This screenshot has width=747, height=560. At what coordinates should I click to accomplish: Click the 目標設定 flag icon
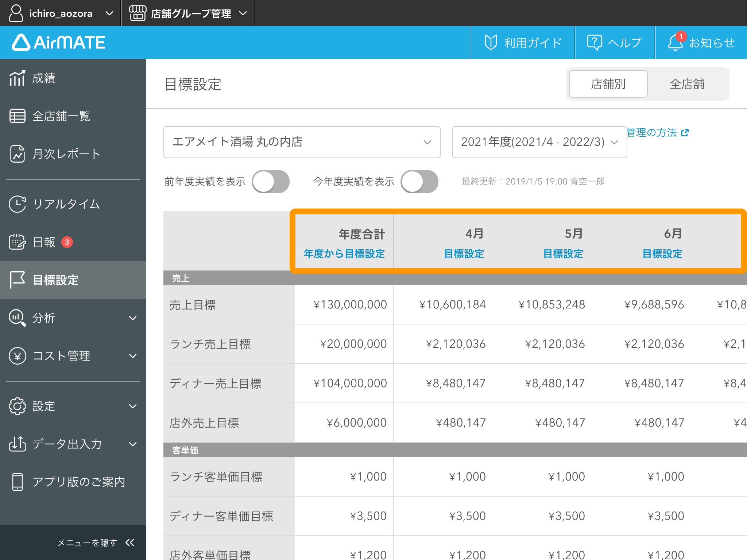tap(17, 280)
